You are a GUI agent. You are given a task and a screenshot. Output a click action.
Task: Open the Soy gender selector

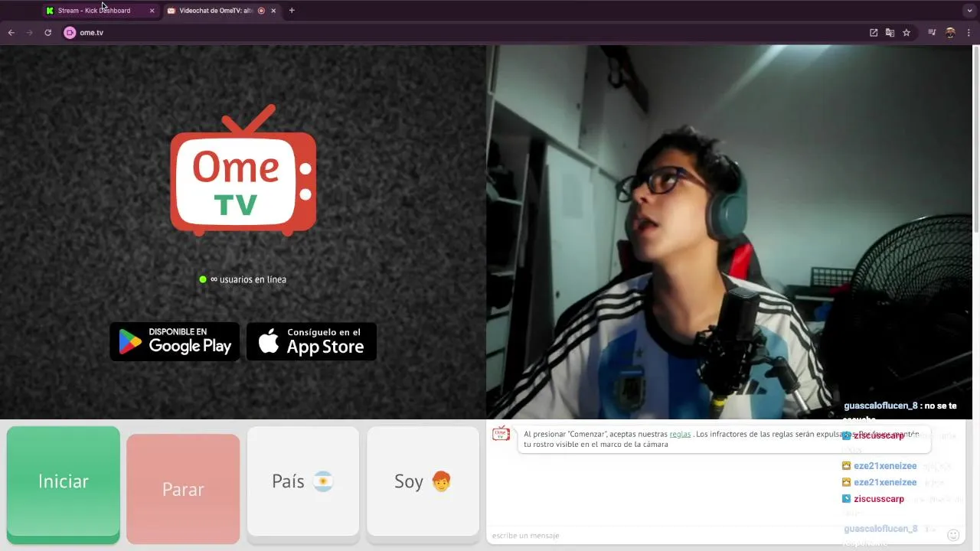pos(423,481)
